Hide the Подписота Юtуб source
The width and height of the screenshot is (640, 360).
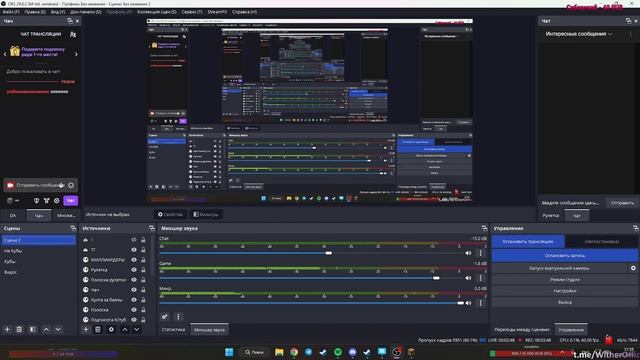point(134,320)
